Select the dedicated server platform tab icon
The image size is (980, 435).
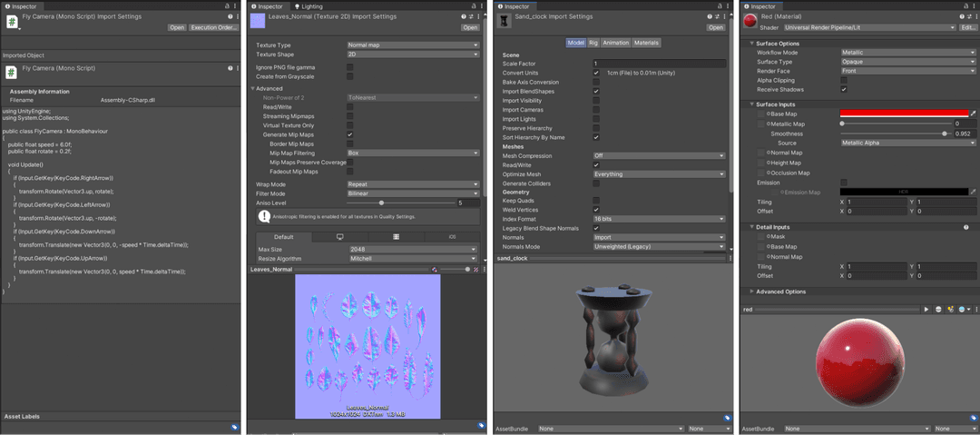[397, 237]
